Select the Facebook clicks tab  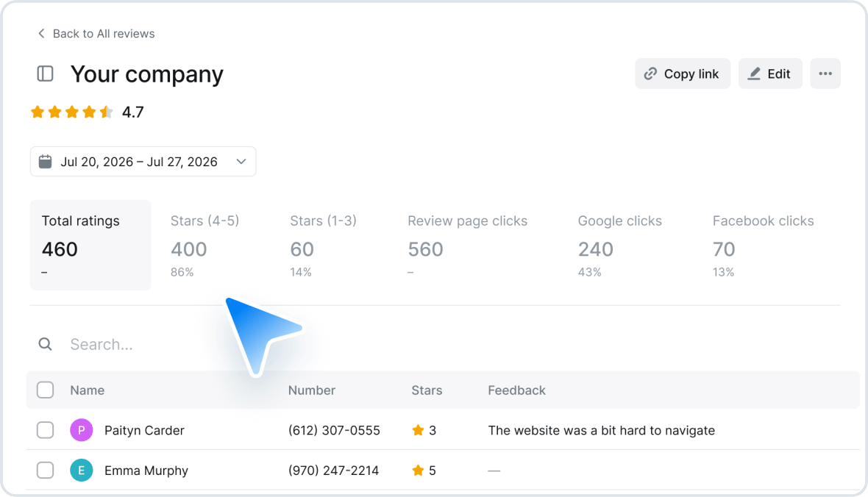pos(763,245)
